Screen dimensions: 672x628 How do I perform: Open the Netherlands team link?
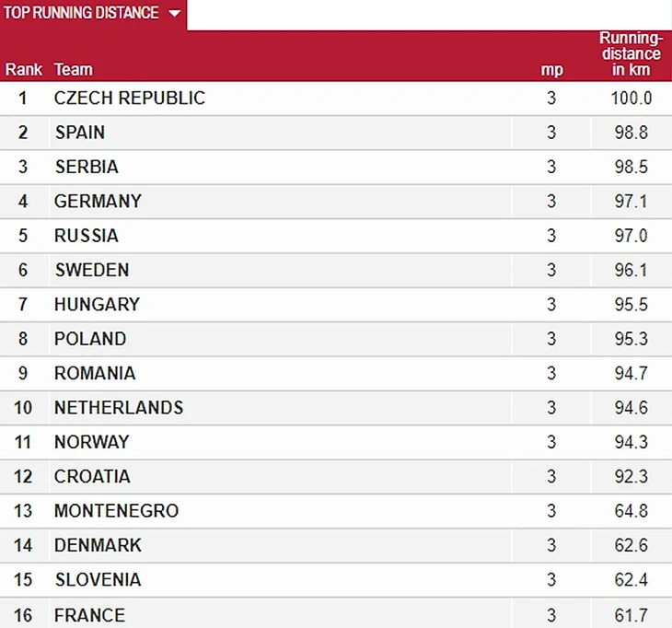pyautogui.click(x=119, y=407)
